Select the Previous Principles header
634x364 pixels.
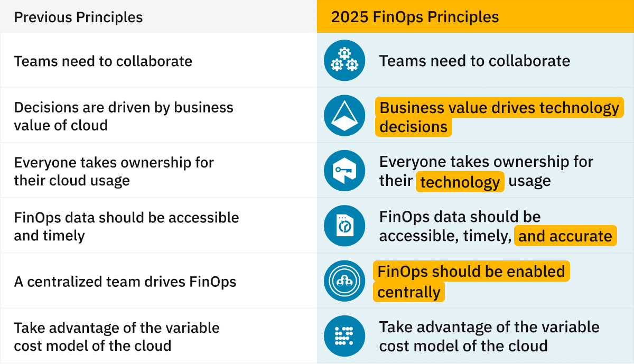(78, 17)
